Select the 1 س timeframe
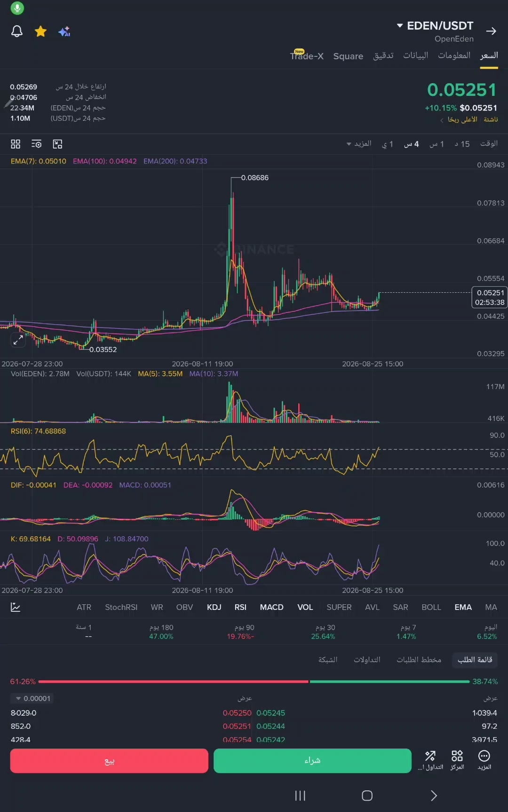The width and height of the screenshot is (508, 812). tap(437, 144)
